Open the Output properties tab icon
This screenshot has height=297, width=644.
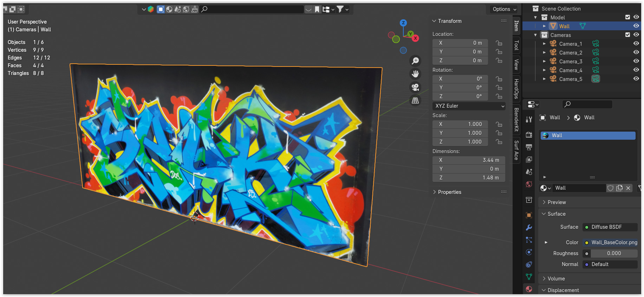click(x=529, y=147)
